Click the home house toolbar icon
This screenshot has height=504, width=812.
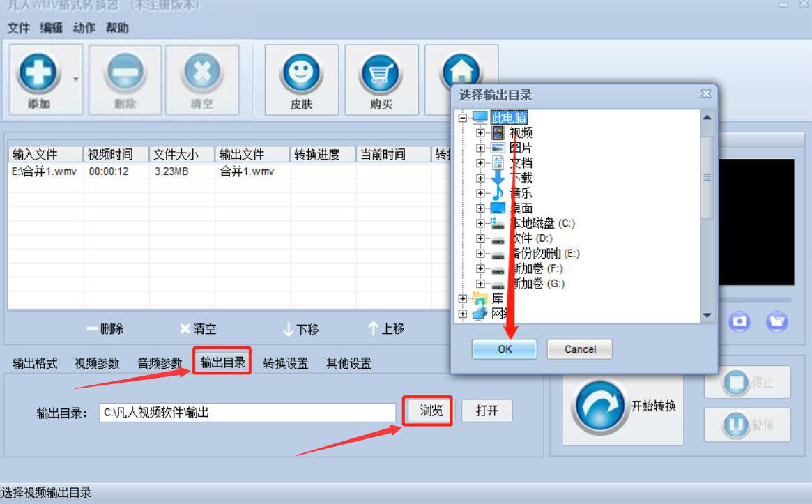coord(461,70)
